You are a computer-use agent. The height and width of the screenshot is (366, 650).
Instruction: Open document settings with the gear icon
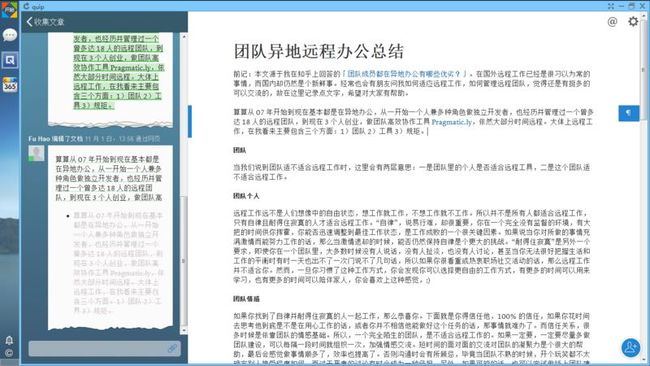(x=633, y=21)
